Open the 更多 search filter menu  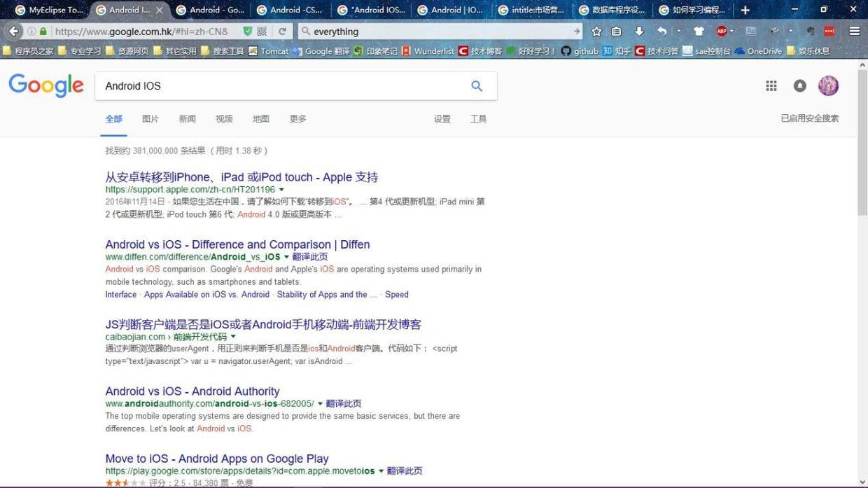pos(298,119)
